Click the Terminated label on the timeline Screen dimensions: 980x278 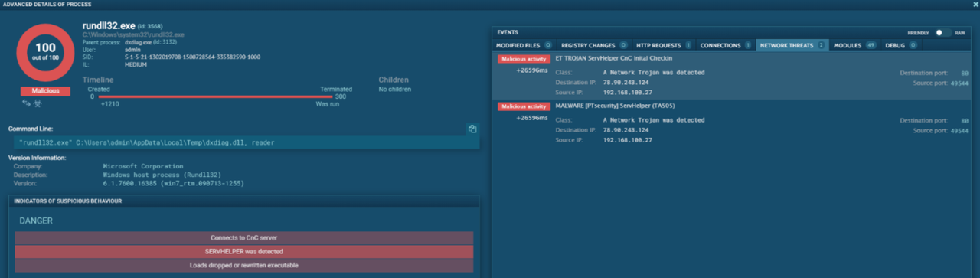point(336,90)
